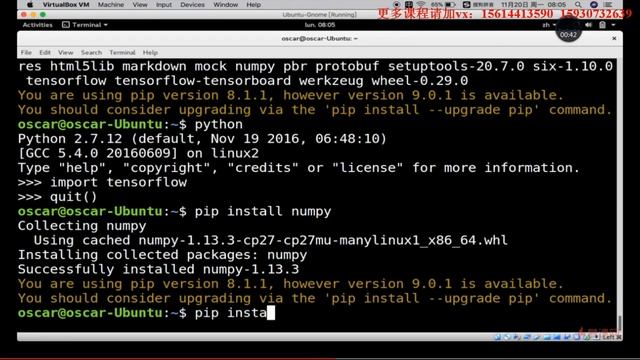Open the Apple menu
This screenshot has width=640, height=360.
click(30, 4)
